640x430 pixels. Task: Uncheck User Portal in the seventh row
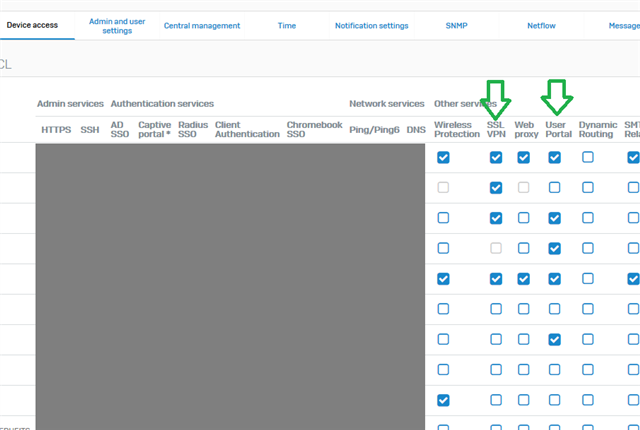pos(554,339)
